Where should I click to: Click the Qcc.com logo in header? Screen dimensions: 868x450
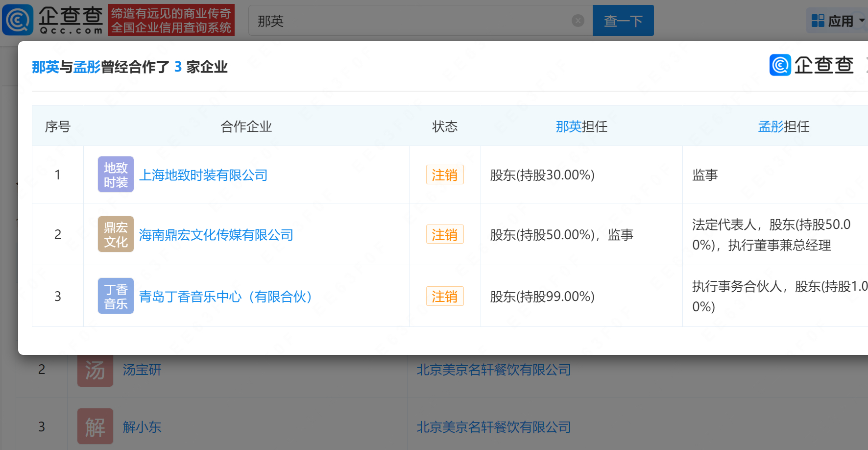coord(53,20)
